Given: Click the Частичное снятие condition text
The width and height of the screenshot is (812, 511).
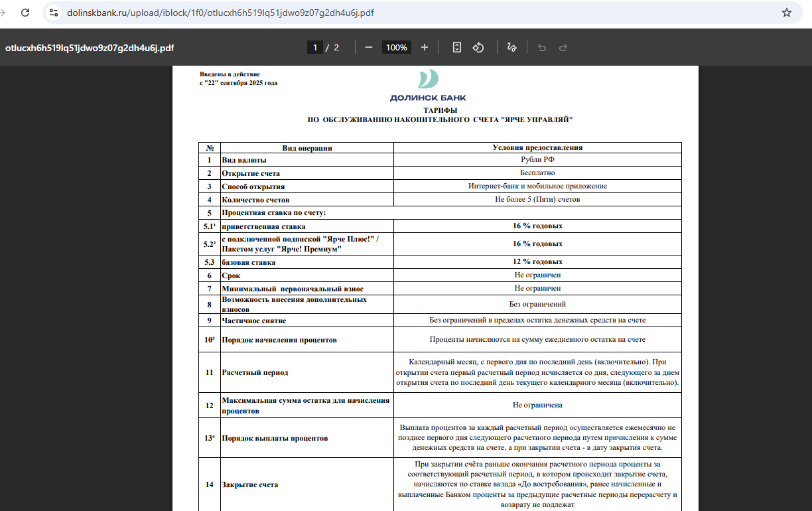Looking at the screenshot, I should click(x=537, y=320).
